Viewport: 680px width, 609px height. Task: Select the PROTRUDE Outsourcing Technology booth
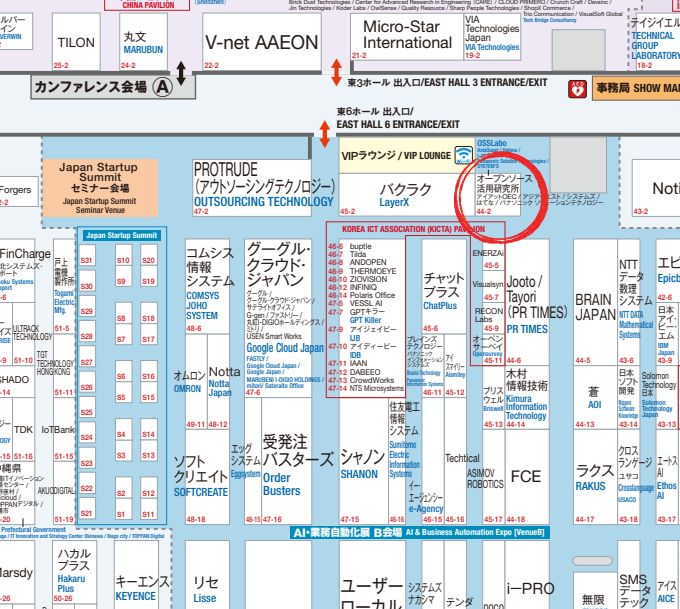(x=252, y=188)
